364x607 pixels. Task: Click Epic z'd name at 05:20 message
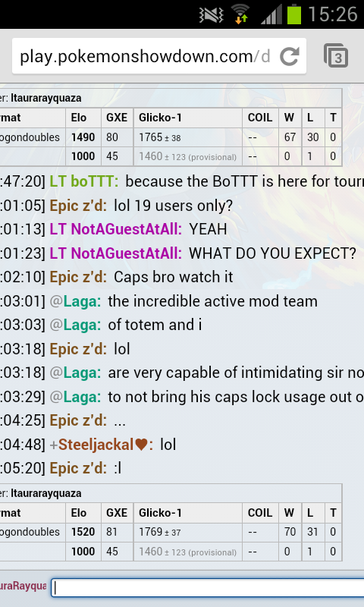click(x=78, y=468)
